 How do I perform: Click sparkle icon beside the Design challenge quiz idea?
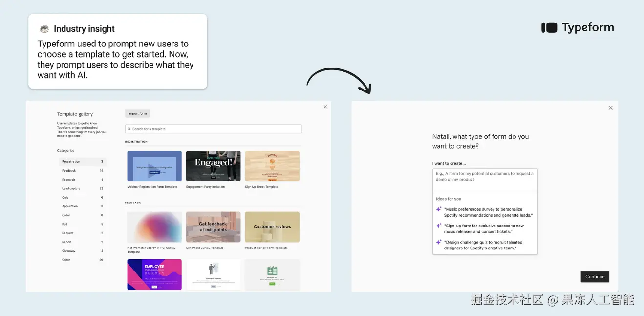[x=439, y=242]
